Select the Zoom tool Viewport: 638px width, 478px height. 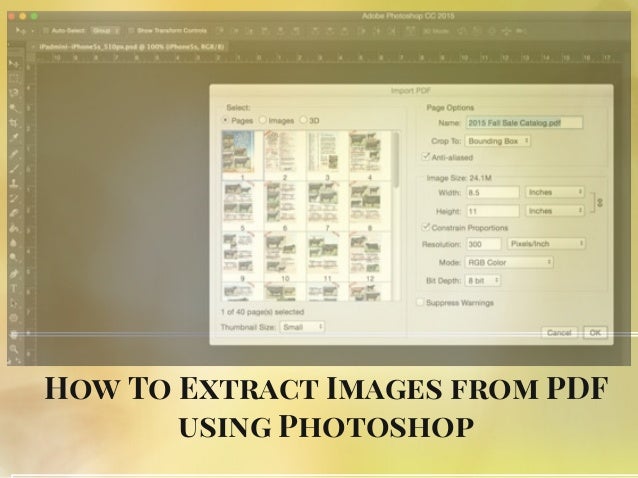(14, 349)
